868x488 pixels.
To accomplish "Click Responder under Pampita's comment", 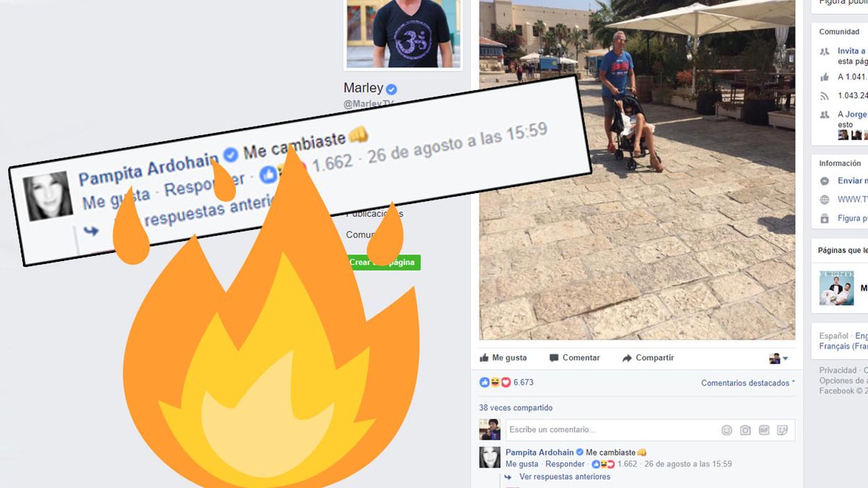I will [565, 464].
